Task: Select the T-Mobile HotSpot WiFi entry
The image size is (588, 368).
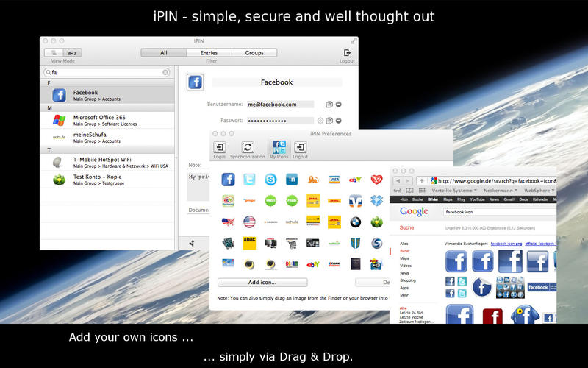Action: pyautogui.click(x=107, y=162)
